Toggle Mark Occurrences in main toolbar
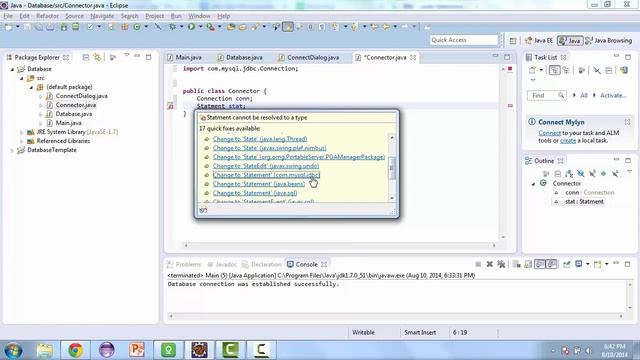 (288, 27)
